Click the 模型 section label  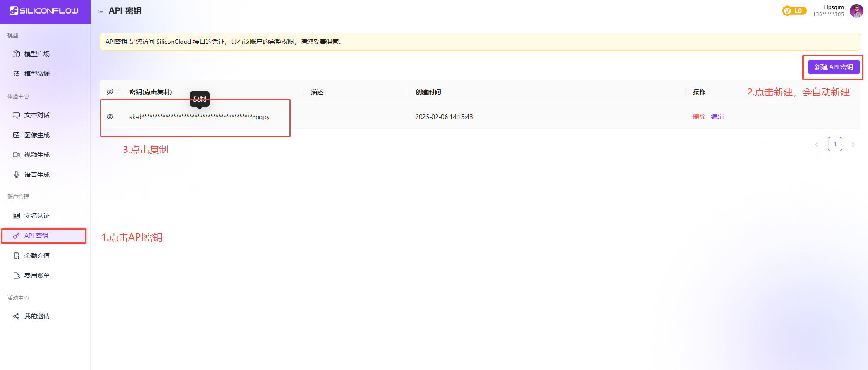pos(13,35)
